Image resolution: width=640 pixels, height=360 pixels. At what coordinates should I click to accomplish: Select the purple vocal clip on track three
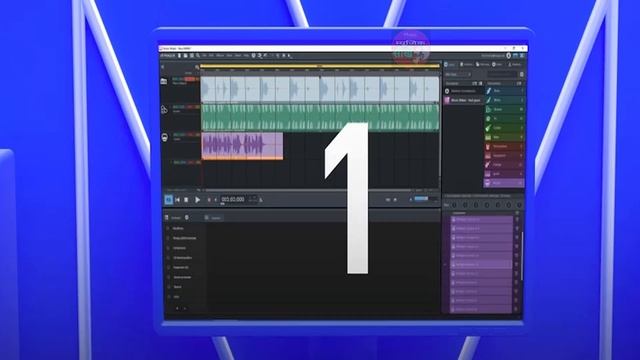pyautogui.click(x=242, y=145)
